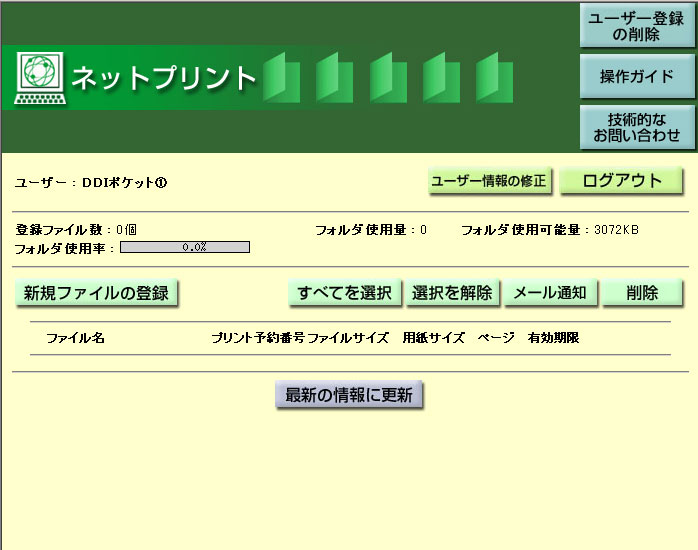This screenshot has width=698, height=550.
Task: Click the 有効期限 column header
Action: point(553,338)
